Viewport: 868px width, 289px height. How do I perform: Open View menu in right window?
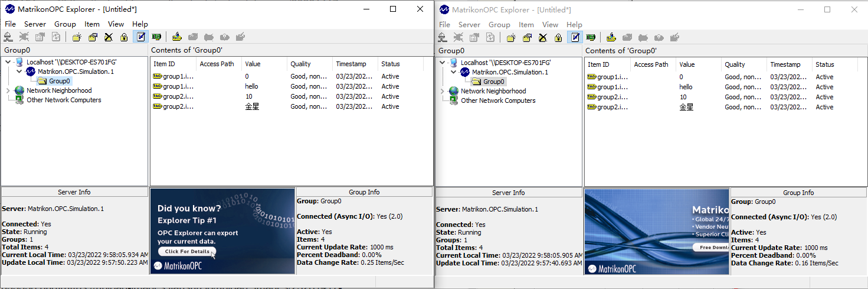click(x=550, y=24)
